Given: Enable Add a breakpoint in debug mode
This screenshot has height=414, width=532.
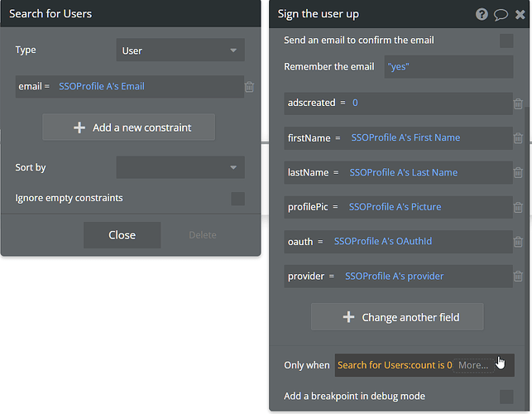Looking at the screenshot, I should [x=506, y=396].
